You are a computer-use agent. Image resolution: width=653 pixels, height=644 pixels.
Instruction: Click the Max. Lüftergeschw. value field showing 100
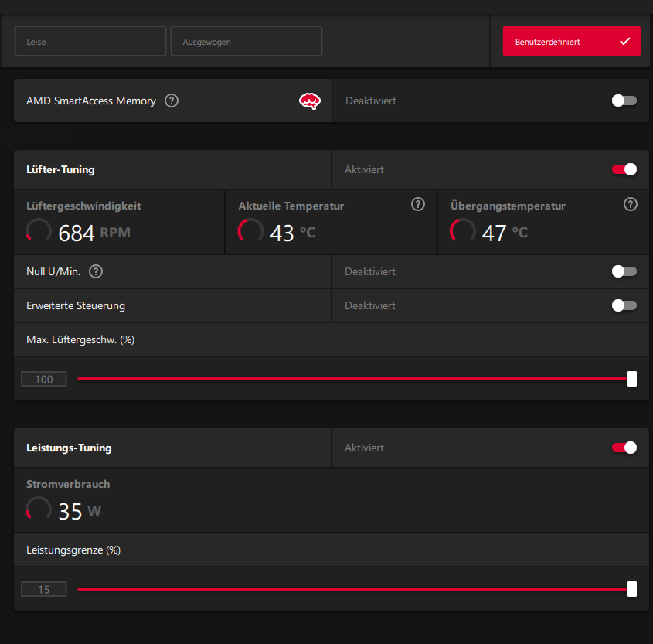tap(44, 379)
